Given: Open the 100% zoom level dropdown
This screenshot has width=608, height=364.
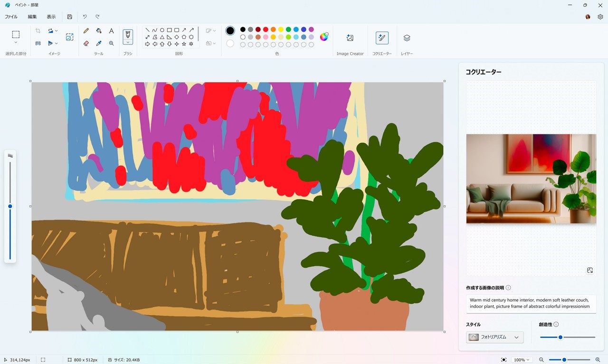Looking at the screenshot, I should point(521,360).
